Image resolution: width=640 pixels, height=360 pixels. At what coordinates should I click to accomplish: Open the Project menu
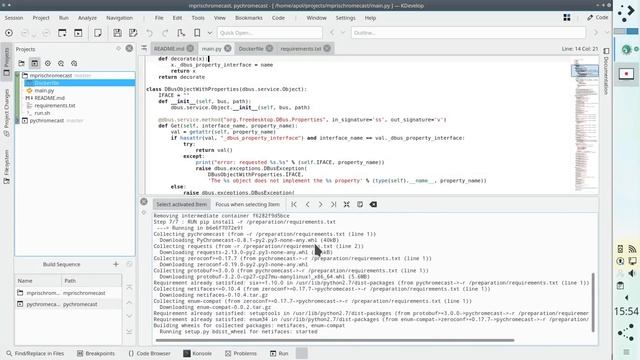41,18
